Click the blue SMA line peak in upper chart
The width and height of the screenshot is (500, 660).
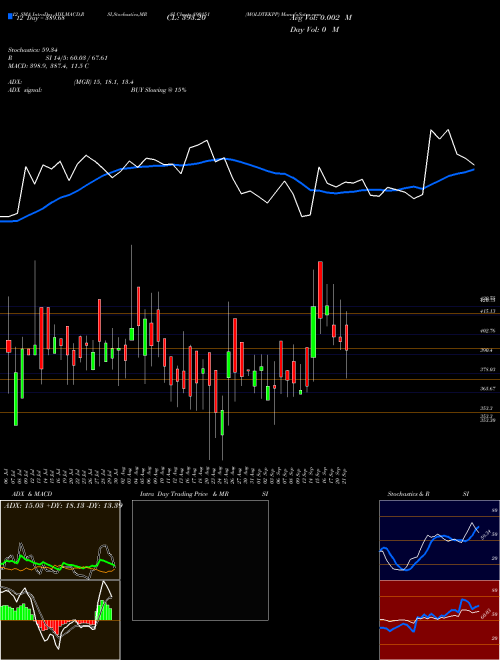pyautogui.click(x=224, y=159)
